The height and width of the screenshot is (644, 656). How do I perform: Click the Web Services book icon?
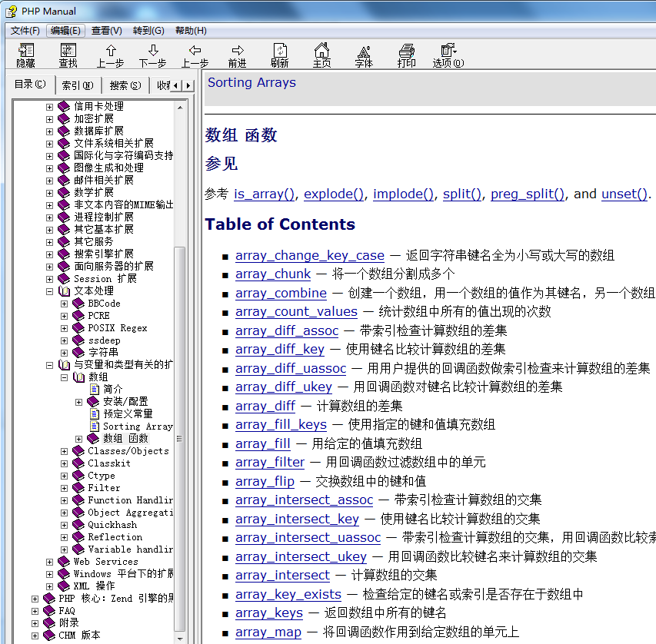pyautogui.click(x=64, y=562)
